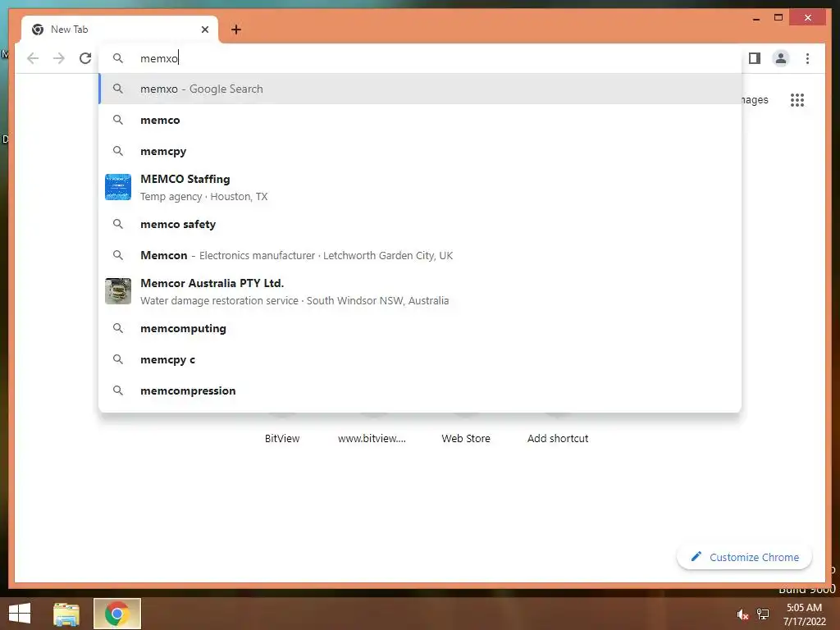
Task: Choose 'memco safety' suggestion
Action: tap(420, 224)
